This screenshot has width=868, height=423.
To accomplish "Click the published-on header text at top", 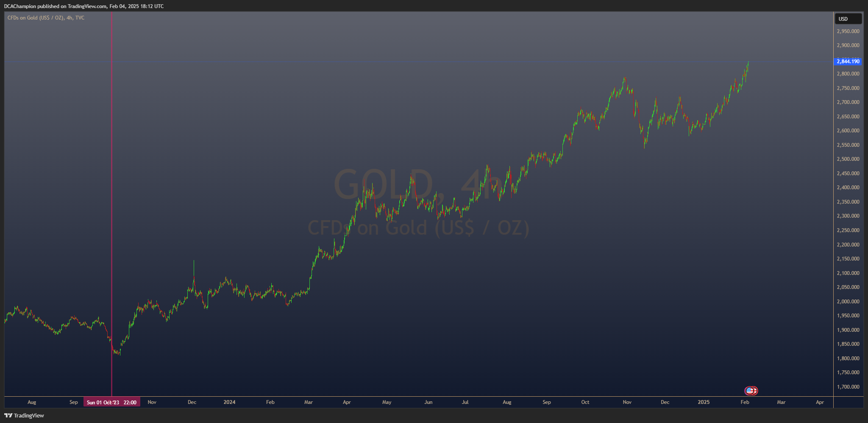I will 84,6.
